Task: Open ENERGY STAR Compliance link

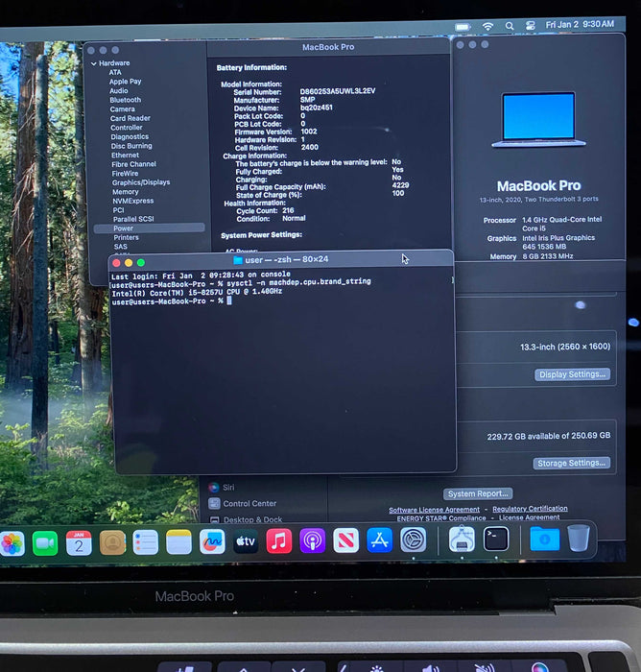Action: (441, 518)
